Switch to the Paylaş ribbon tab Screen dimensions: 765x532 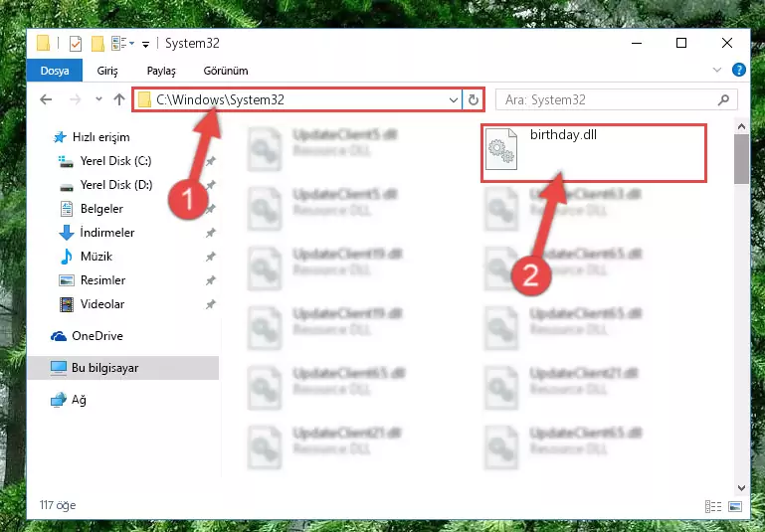161,71
